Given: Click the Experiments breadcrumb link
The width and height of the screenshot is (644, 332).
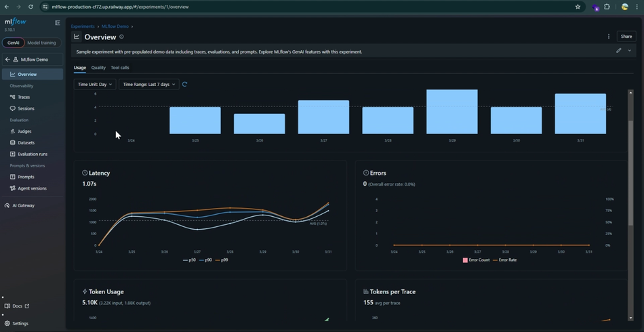Looking at the screenshot, I should click(x=83, y=26).
